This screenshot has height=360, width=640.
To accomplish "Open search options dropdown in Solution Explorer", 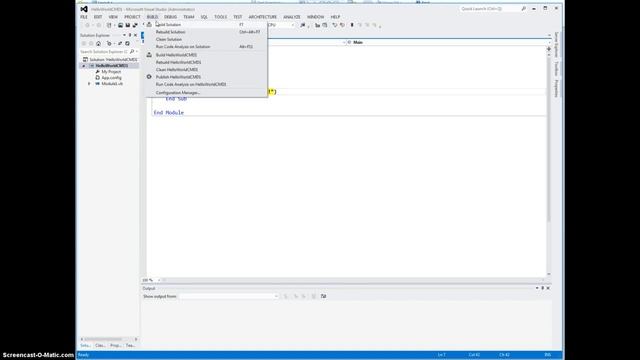I will (x=136, y=51).
